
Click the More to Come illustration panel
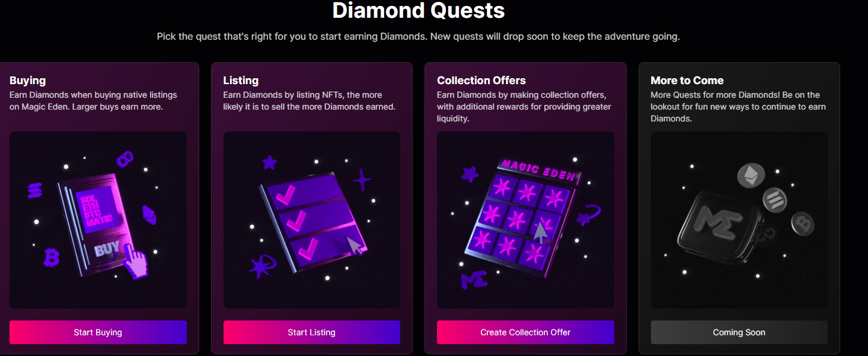(739, 220)
